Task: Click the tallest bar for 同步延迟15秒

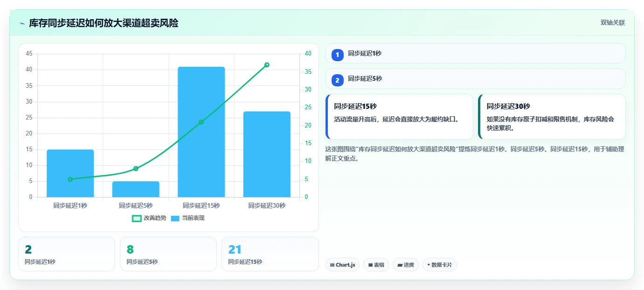Action: [201, 132]
